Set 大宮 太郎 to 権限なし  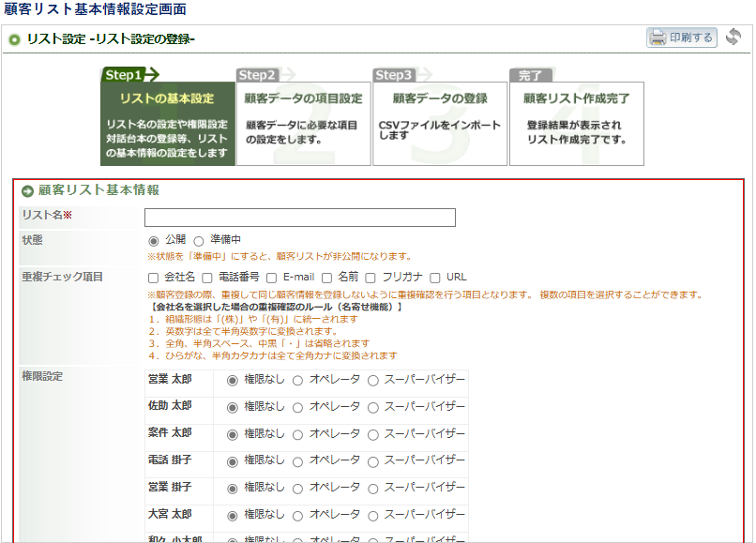pyautogui.click(x=233, y=516)
